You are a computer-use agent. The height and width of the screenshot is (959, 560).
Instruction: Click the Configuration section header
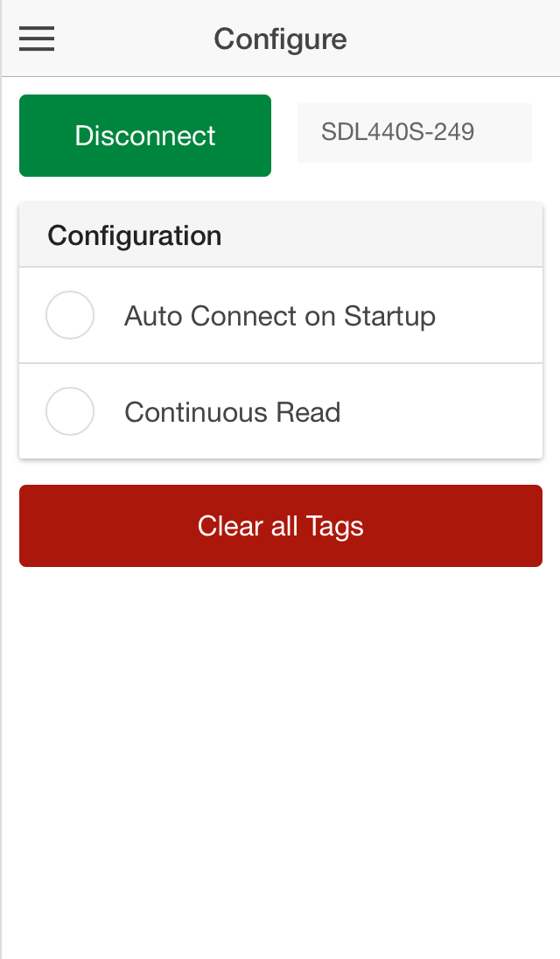[x=135, y=235]
